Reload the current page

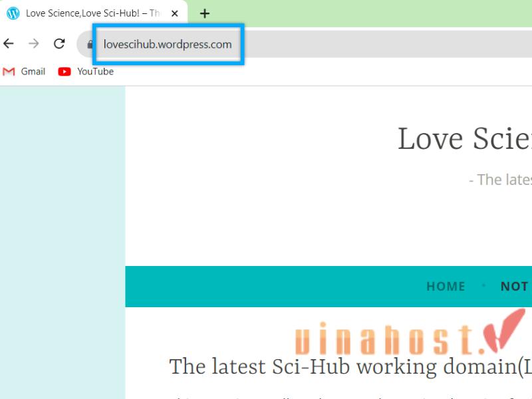(59, 43)
